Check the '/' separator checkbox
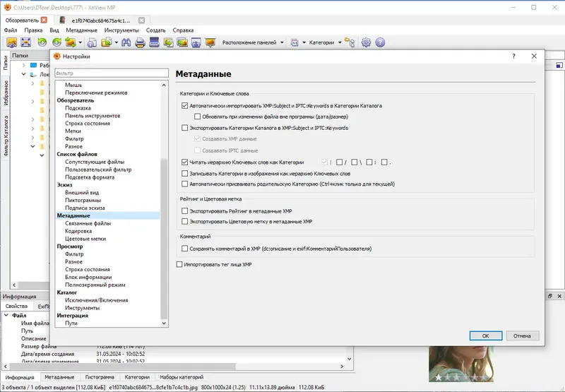The width and height of the screenshot is (565, 392). click(x=339, y=162)
